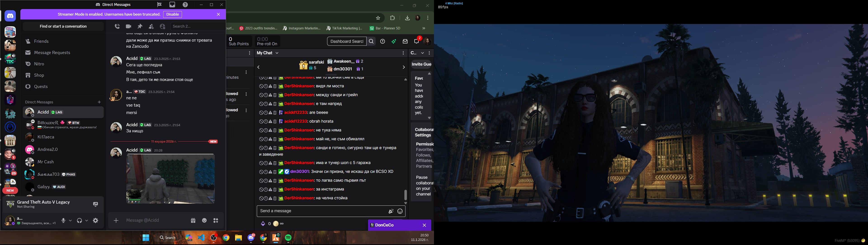Toggle Discord microphone mute
The height and width of the screenshot is (245, 868).
(x=63, y=220)
